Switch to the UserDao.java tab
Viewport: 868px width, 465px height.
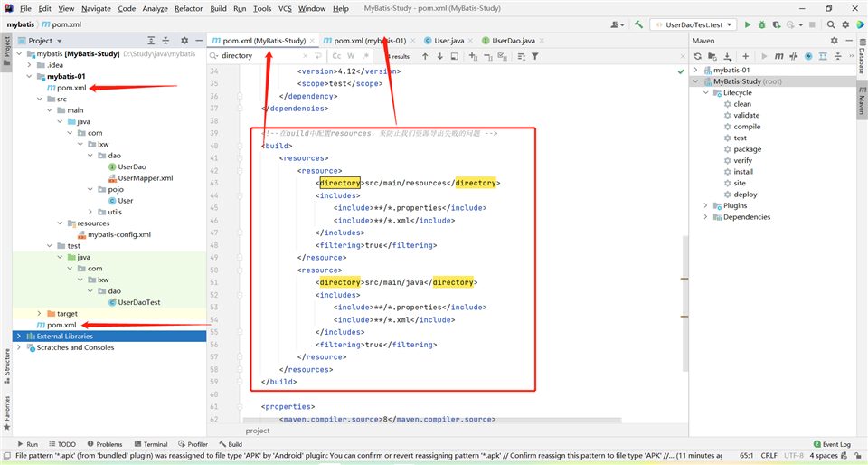[513, 41]
